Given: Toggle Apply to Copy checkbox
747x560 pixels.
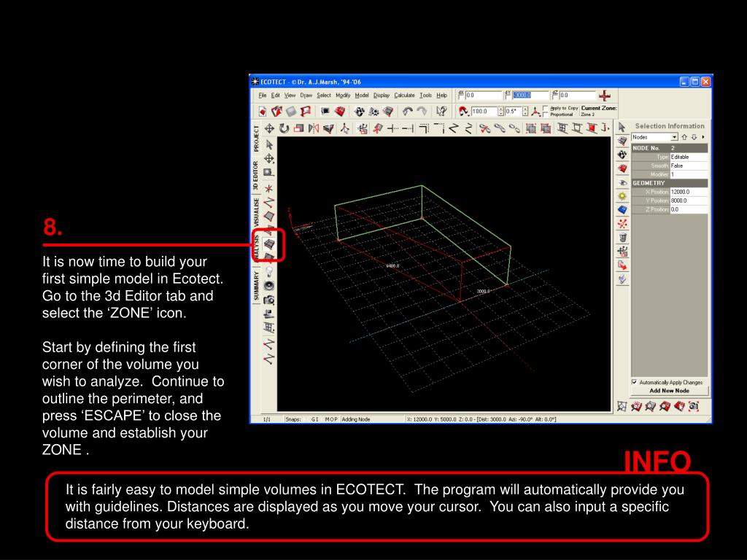Looking at the screenshot, I should (546, 108).
